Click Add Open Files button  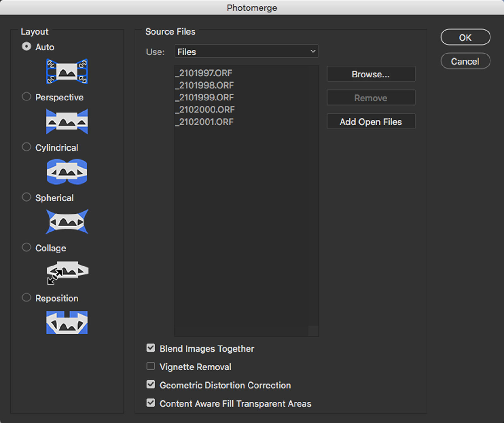click(x=371, y=122)
